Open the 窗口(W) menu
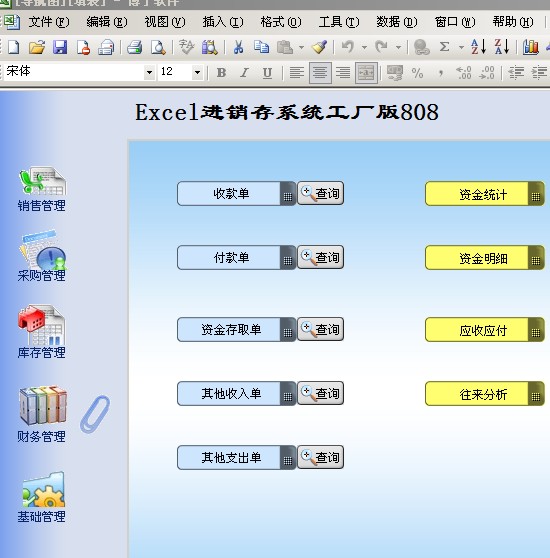This screenshot has height=558, width=550. click(x=455, y=22)
